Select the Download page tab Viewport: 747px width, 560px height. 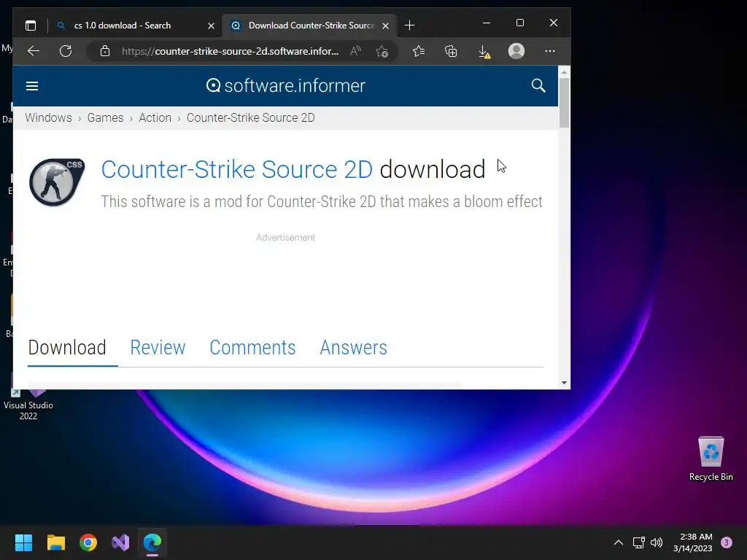(67, 348)
